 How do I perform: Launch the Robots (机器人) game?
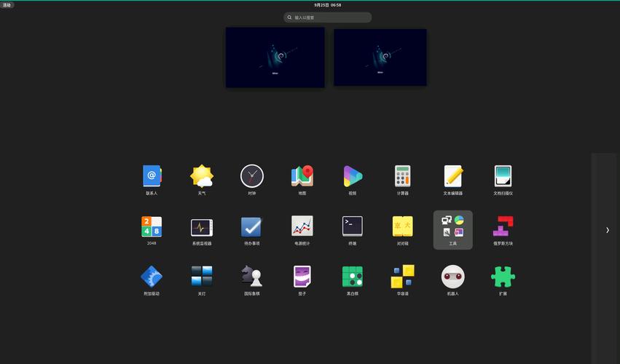tap(452, 280)
